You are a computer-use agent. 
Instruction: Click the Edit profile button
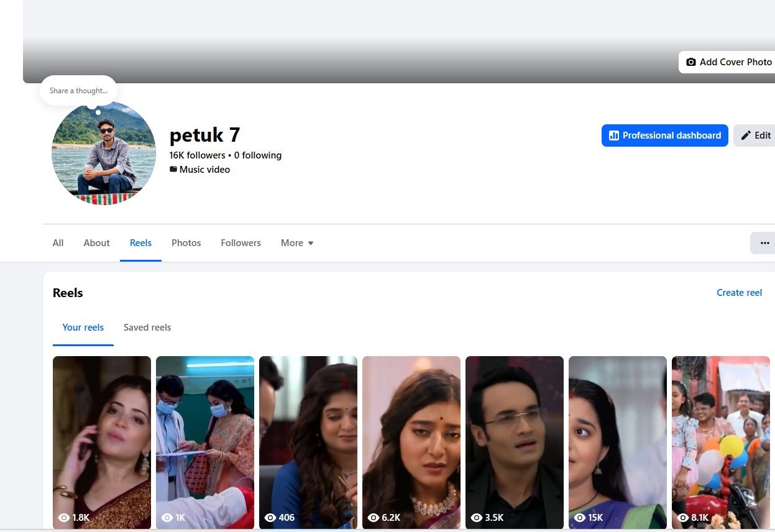[x=754, y=135]
